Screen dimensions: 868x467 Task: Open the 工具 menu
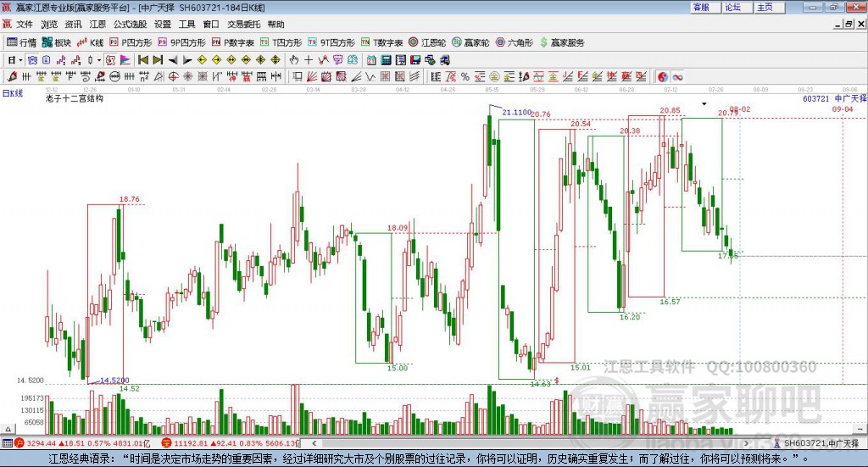coord(186,25)
